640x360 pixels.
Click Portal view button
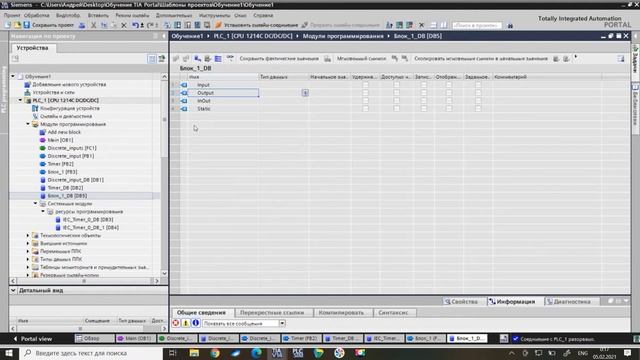click(33, 338)
